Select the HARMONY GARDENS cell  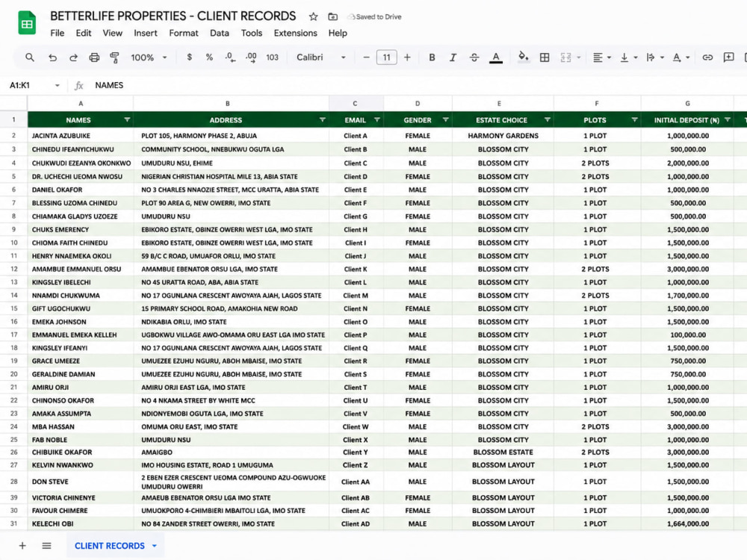pyautogui.click(x=503, y=136)
